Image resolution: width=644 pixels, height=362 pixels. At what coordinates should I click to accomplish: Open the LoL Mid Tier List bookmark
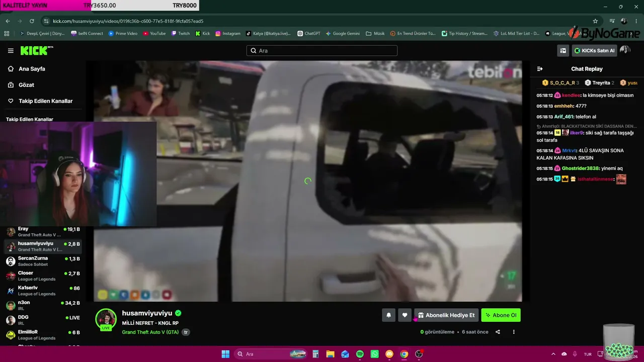click(517, 34)
